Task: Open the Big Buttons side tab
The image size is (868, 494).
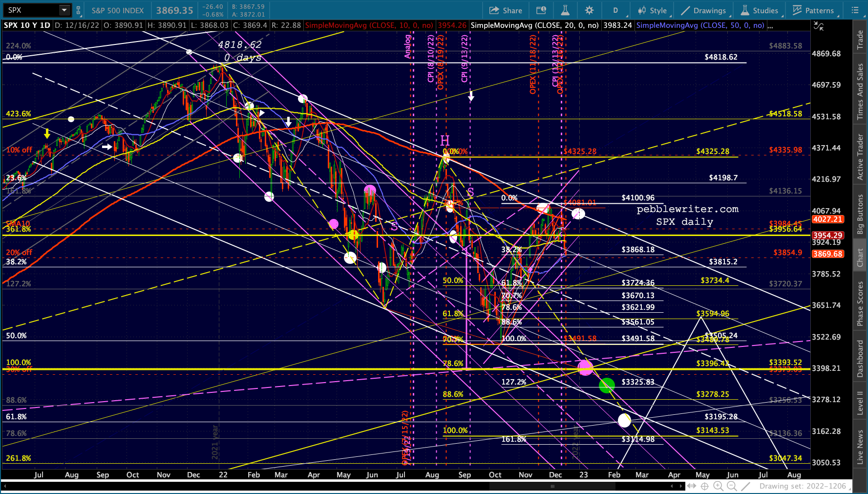Action: [x=860, y=214]
